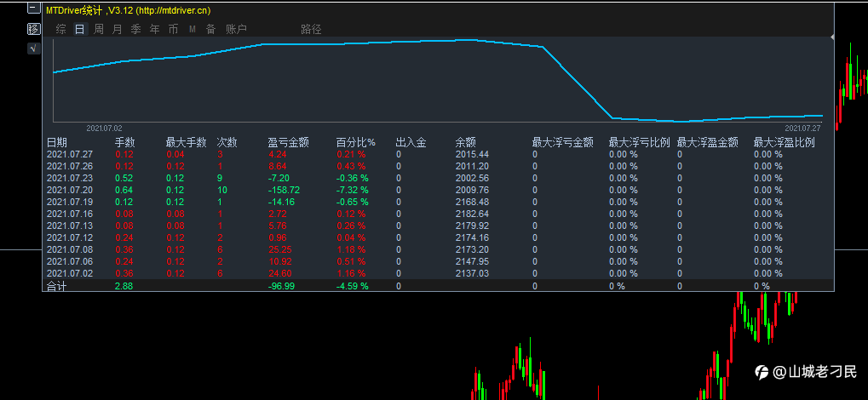Click the blue equity curve's steep drop
The height and width of the screenshot is (400, 868).
[577, 82]
